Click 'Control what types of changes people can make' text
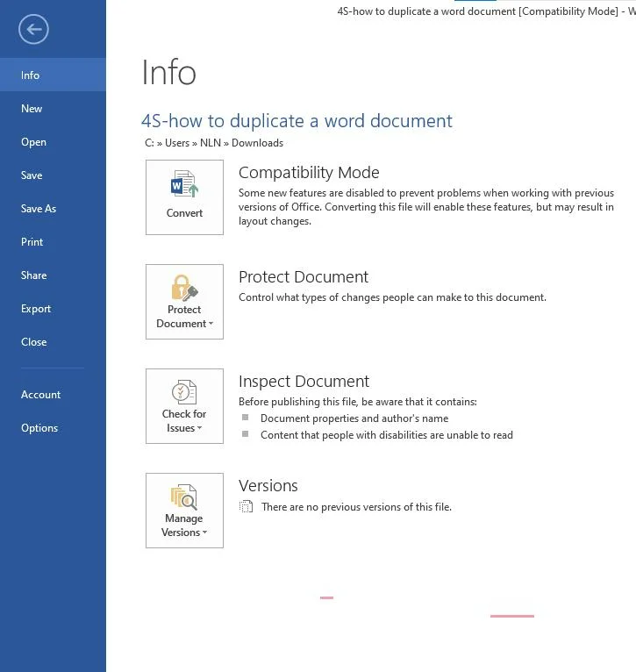Screen dimensions: 636x672 point(393,297)
